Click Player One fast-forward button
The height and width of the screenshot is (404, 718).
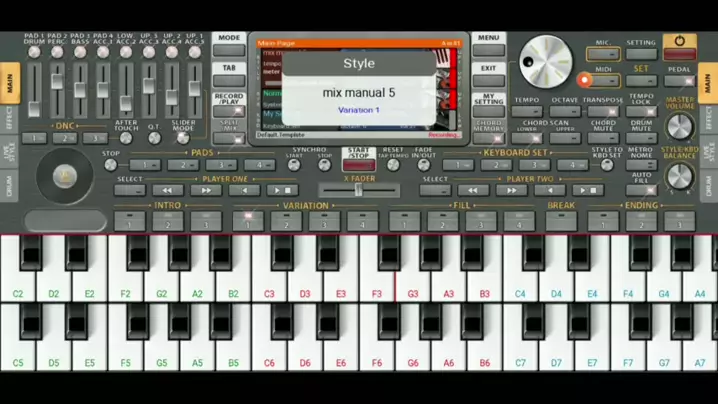coord(206,190)
